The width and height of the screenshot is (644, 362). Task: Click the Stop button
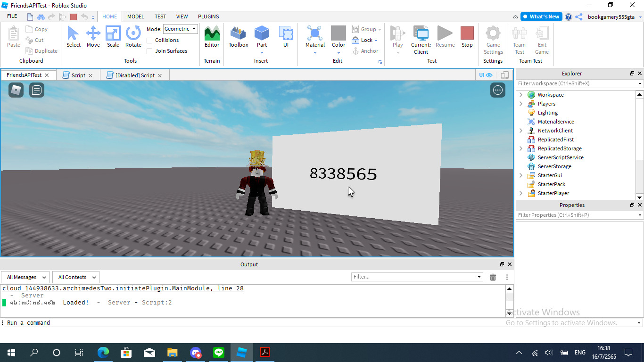point(467,37)
